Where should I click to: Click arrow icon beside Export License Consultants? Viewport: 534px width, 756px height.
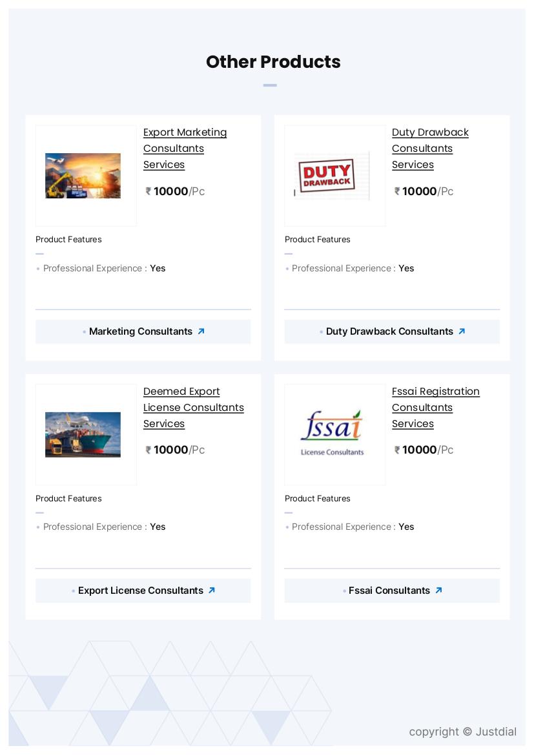click(x=211, y=591)
